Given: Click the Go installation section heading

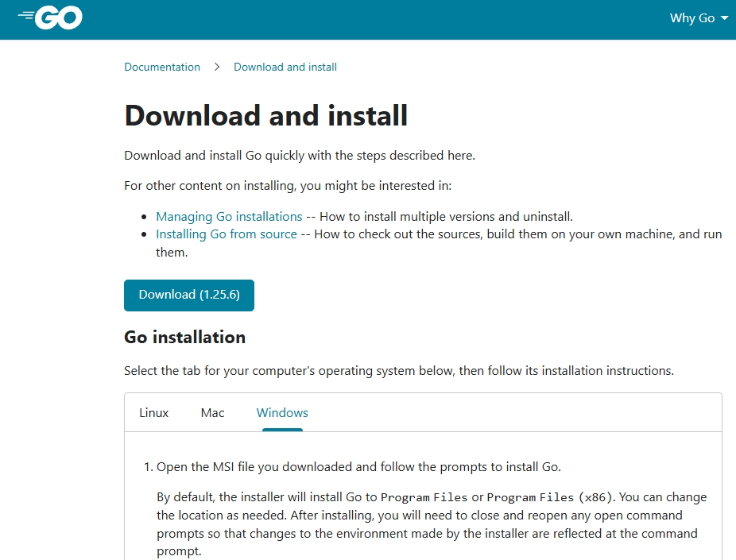Looking at the screenshot, I should [x=184, y=337].
